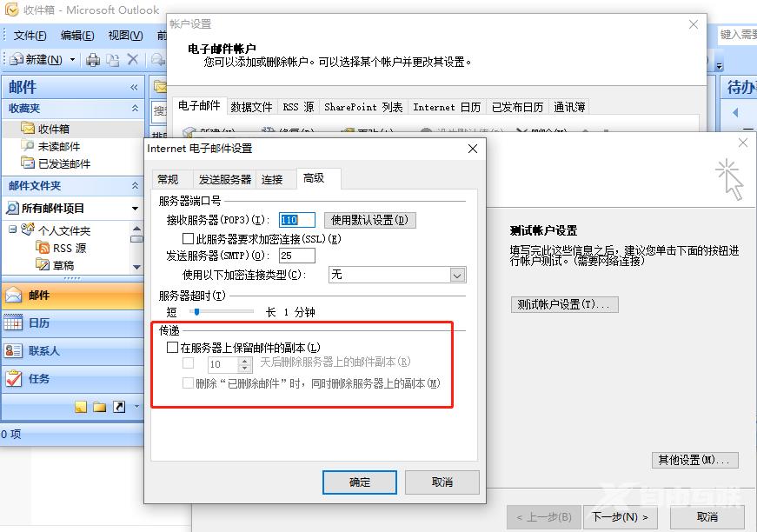Image resolution: width=757 pixels, height=532 pixels.
Task: Enable SSL encrypted connection checkbox
Action: click(188, 238)
